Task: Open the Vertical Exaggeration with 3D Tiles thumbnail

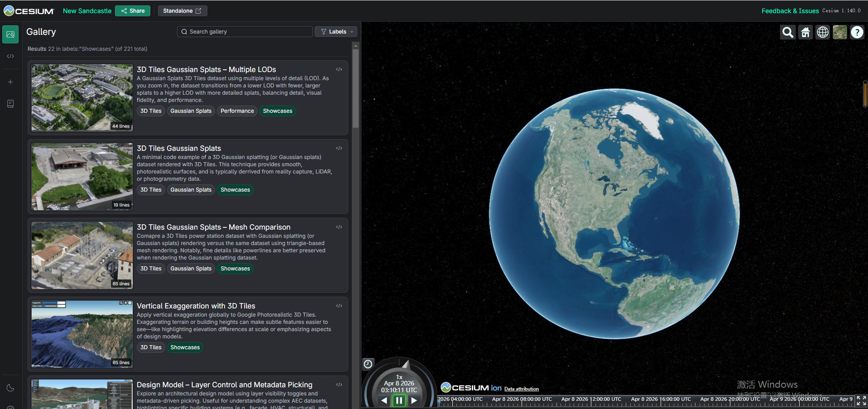Action: coord(82,334)
